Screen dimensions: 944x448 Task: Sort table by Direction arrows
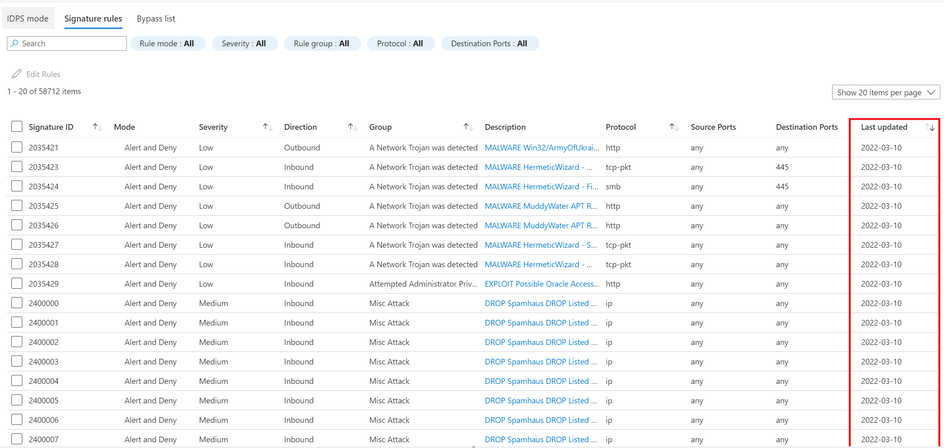click(x=353, y=127)
